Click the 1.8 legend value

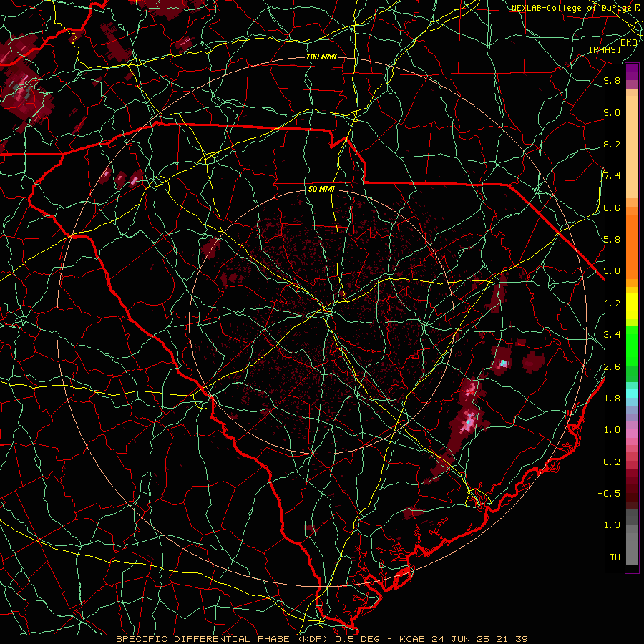(x=612, y=399)
